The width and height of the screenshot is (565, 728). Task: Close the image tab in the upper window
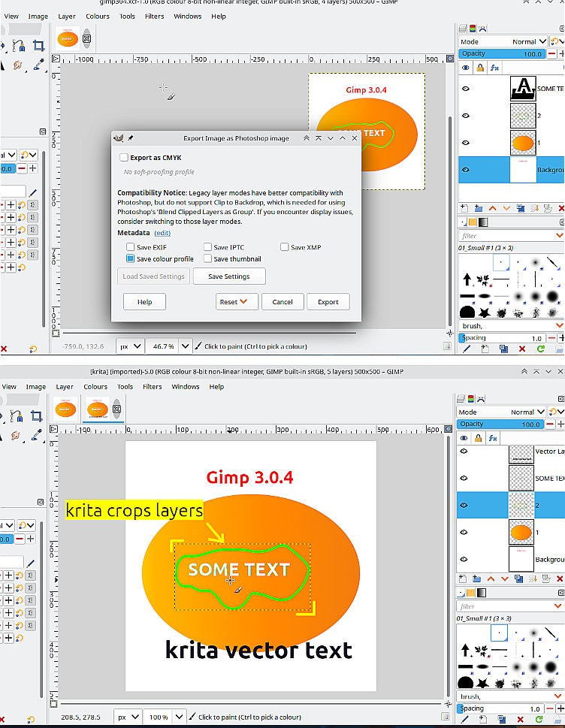(87, 39)
